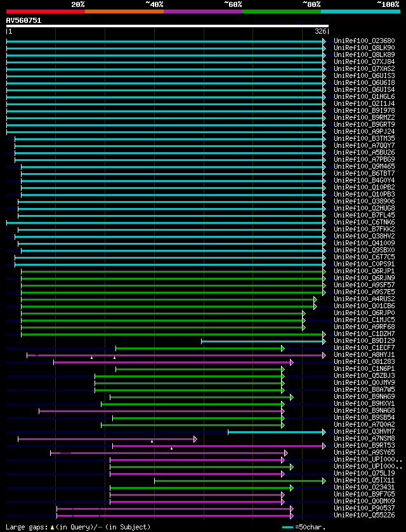The image size is (406, 532).
Task: Select label UniRef100_A4RUS2
Action: click(364, 299)
